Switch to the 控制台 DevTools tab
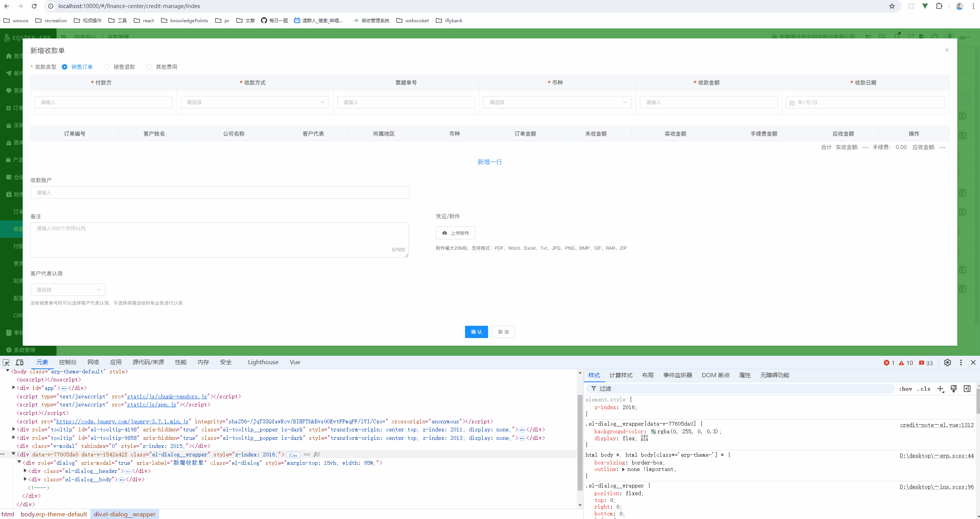The width and height of the screenshot is (980, 519). tap(68, 362)
